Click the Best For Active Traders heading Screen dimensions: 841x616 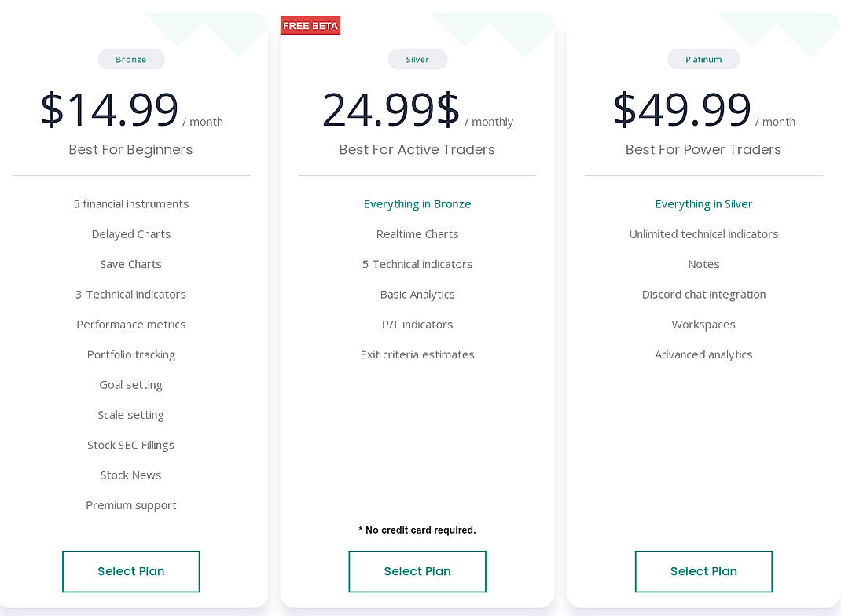coord(417,149)
